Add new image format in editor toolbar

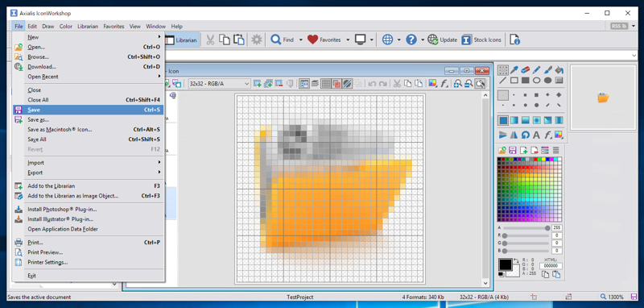pos(258,84)
